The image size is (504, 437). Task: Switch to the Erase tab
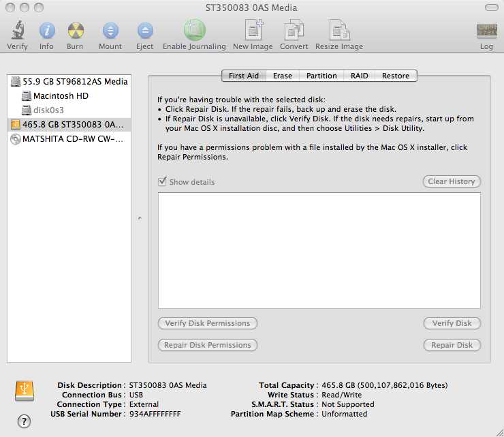(x=283, y=76)
